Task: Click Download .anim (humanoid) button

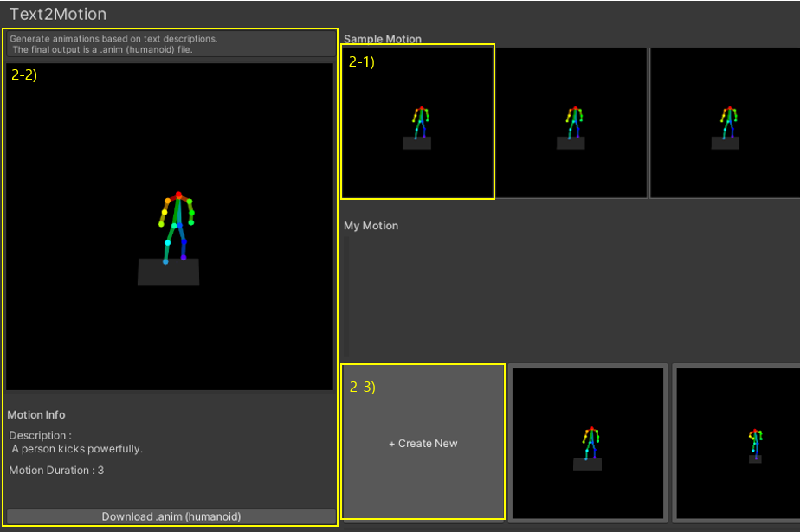Action: (171, 516)
